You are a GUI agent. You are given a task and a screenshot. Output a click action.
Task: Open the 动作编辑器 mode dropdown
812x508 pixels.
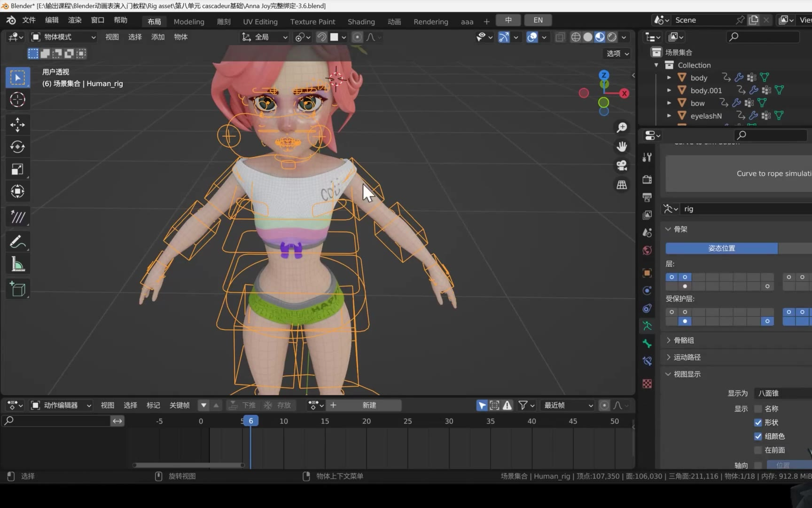(x=61, y=405)
